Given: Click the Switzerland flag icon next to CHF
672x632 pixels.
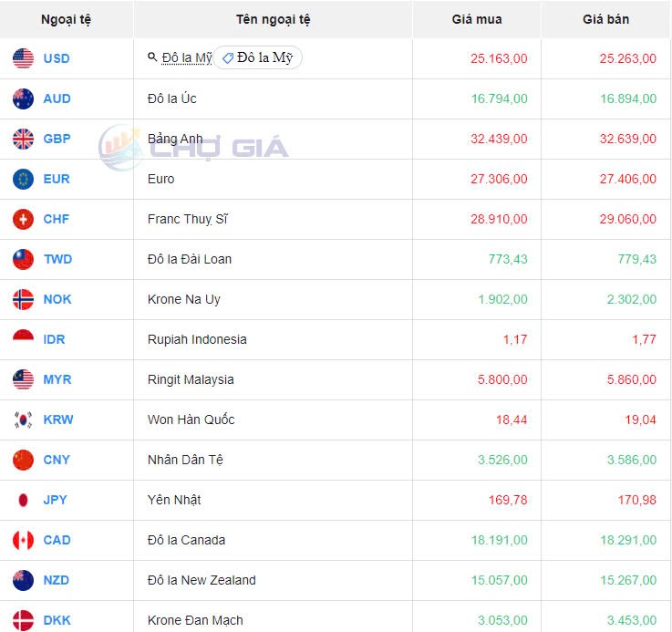Looking at the screenshot, I should tap(23, 219).
